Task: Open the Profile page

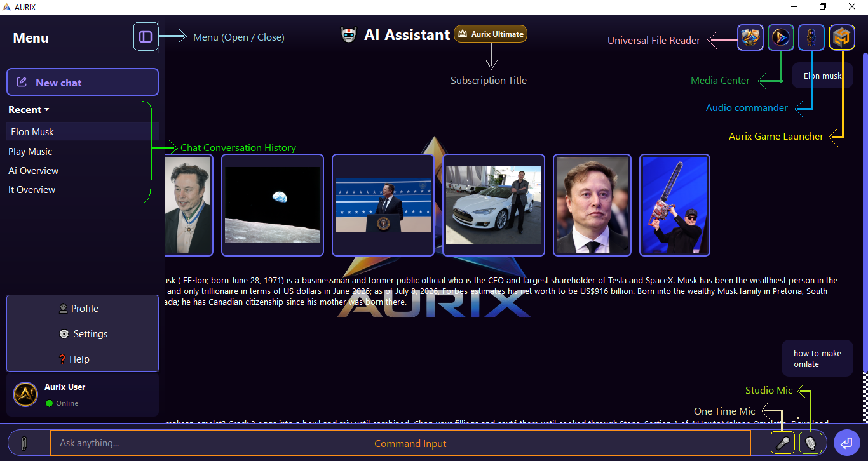Action: pos(79,309)
